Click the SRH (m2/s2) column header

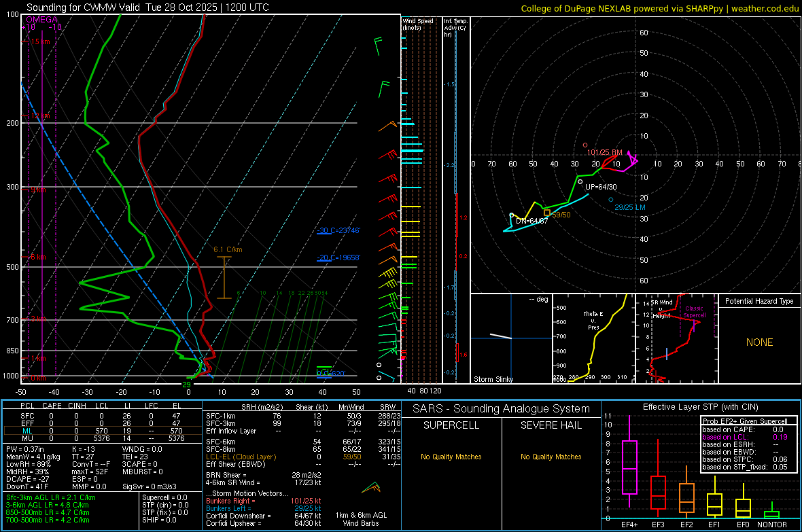(262, 407)
